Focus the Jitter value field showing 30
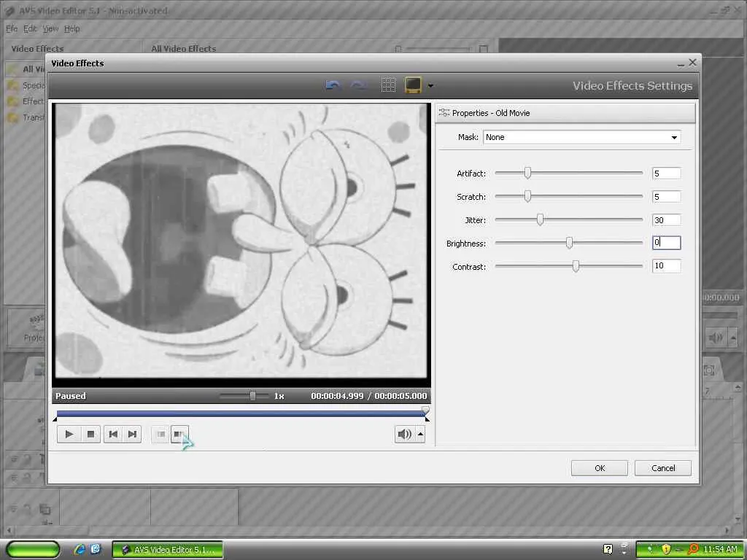The height and width of the screenshot is (560, 747). click(666, 220)
